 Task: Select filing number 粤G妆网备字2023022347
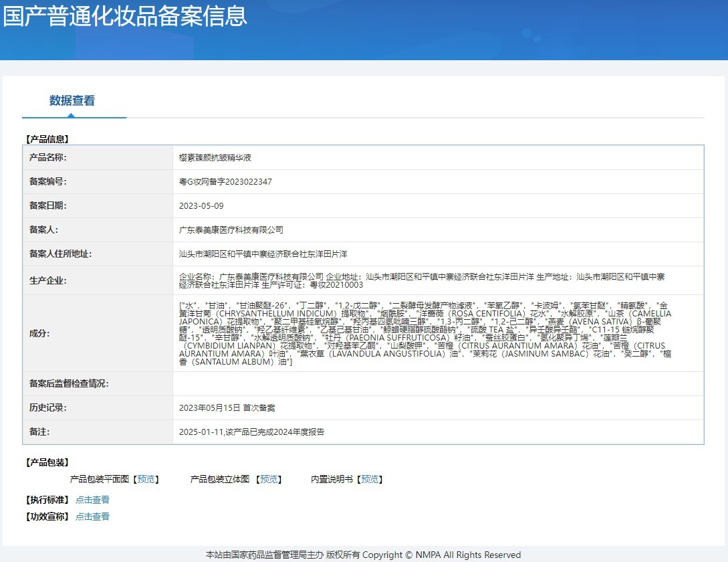coord(226,182)
